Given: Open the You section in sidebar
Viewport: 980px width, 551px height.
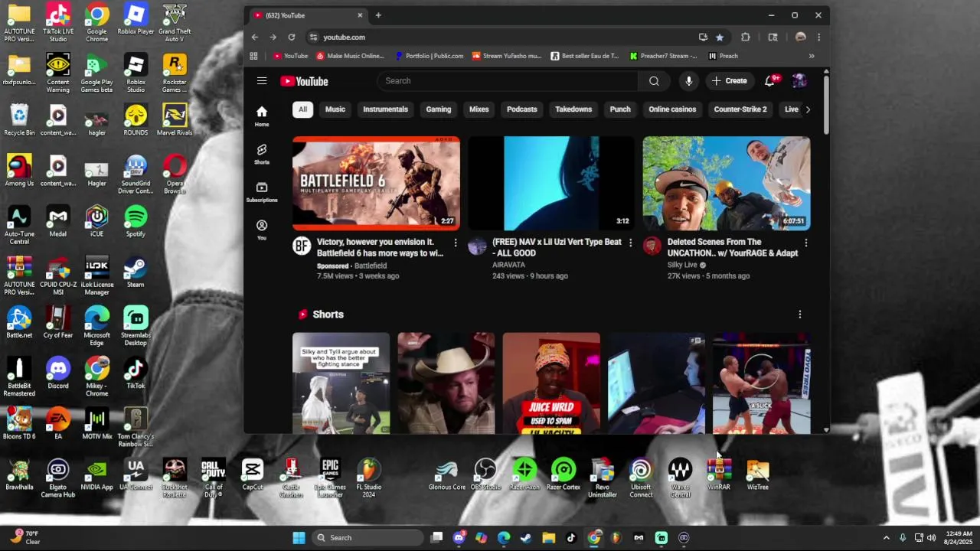Looking at the screenshot, I should pos(262,230).
